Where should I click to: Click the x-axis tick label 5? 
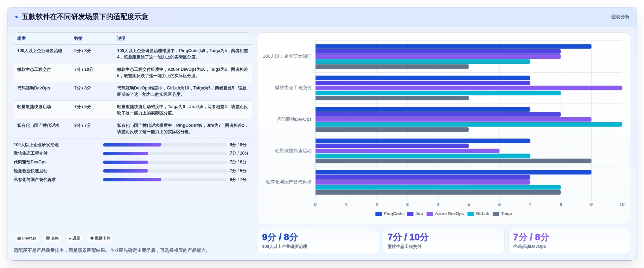tap(468, 205)
